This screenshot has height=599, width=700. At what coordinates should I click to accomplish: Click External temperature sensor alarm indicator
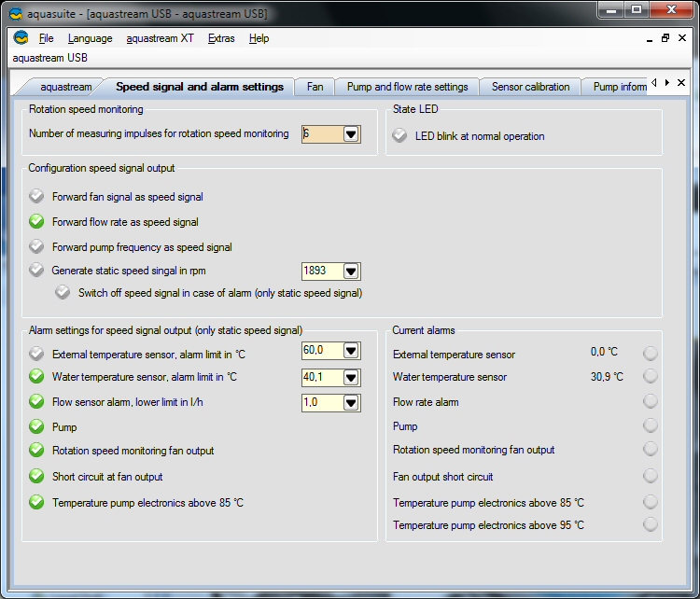(650, 353)
